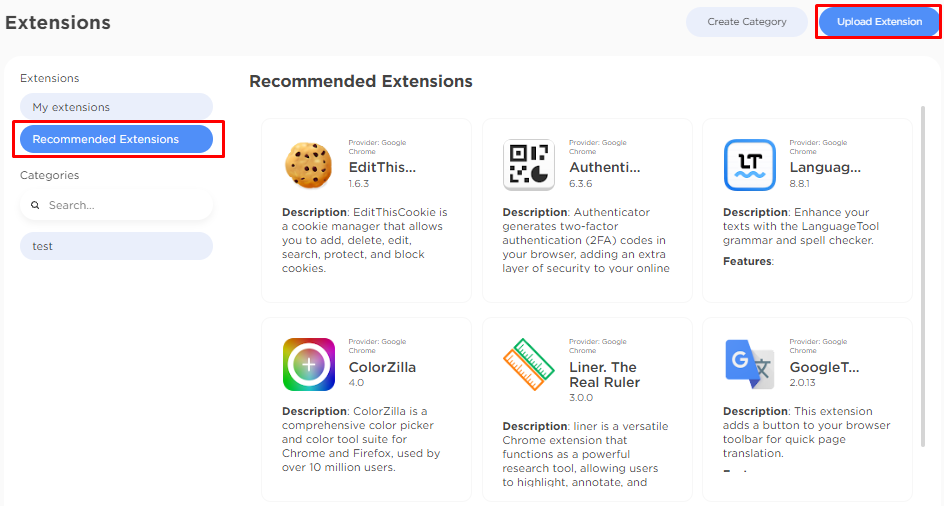Click the GoogleT... extension title
The width and height of the screenshot is (944, 506).
(x=824, y=367)
